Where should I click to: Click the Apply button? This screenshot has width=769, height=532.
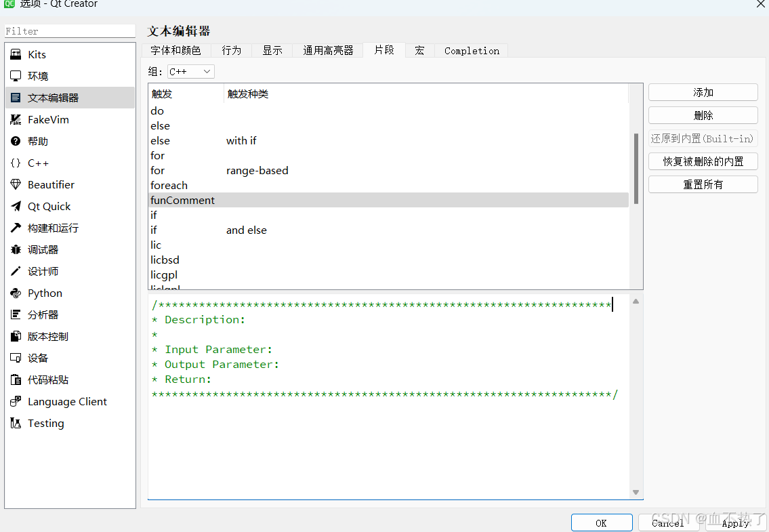click(x=734, y=523)
